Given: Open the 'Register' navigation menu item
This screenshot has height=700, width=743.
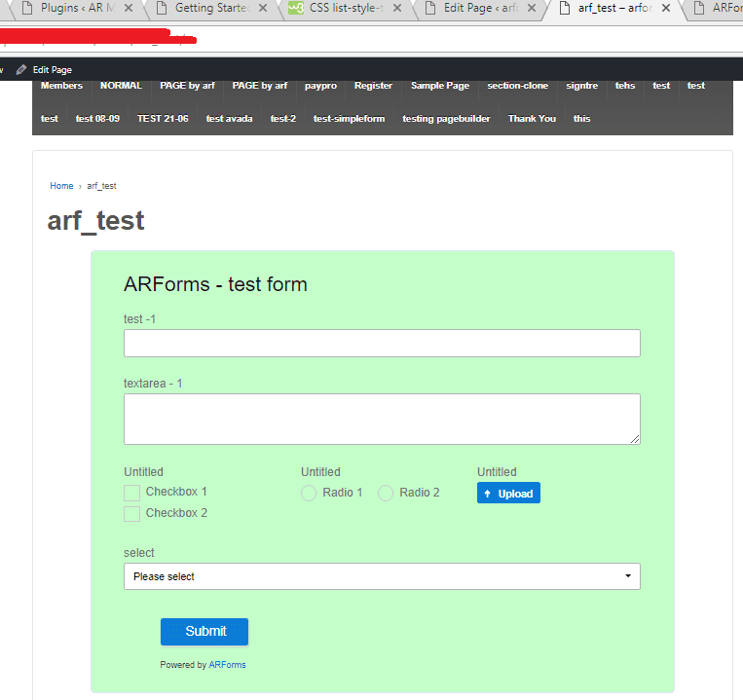Looking at the screenshot, I should tap(373, 86).
